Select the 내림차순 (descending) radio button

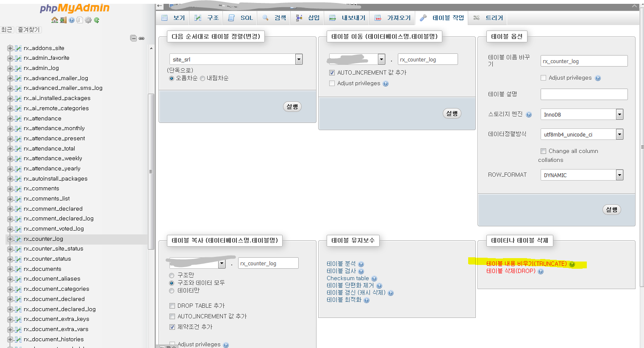pyautogui.click(x=203, y=78)
